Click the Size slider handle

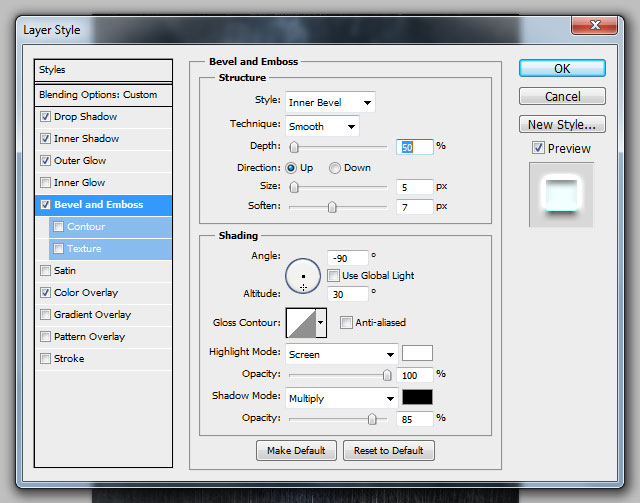(294, 187)
